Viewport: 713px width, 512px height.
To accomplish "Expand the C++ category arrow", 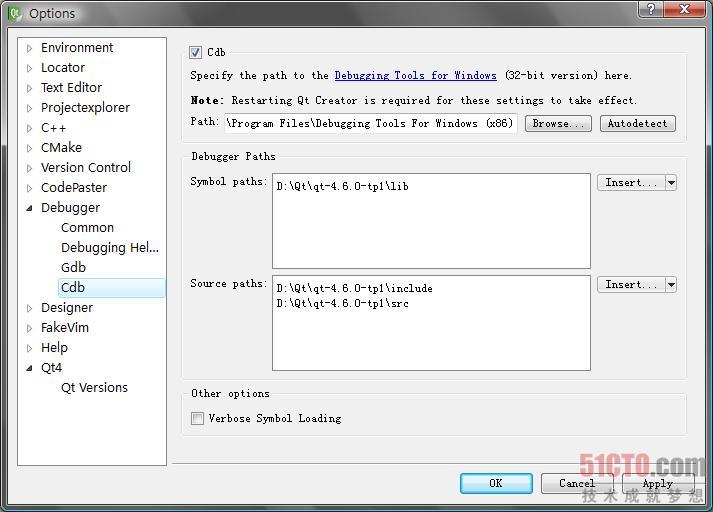I will 30,128.
